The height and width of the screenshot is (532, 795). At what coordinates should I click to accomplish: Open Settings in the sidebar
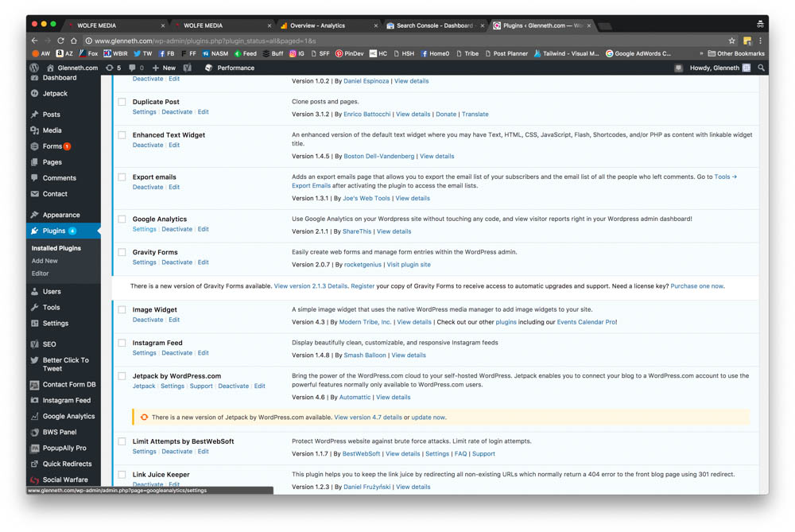coord(56,323)
